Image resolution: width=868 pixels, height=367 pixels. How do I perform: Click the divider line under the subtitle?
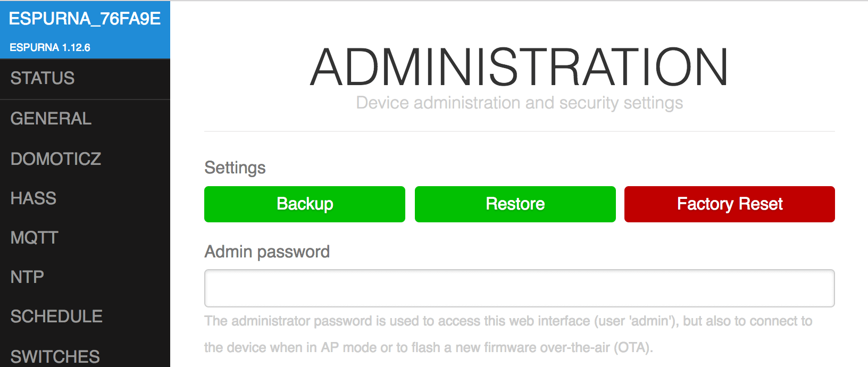519,131
